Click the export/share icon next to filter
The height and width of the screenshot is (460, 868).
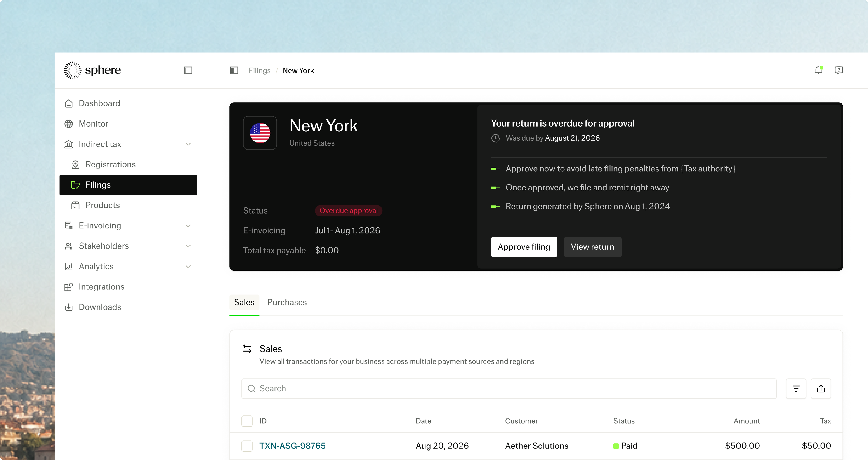click(x=821, y=389)
